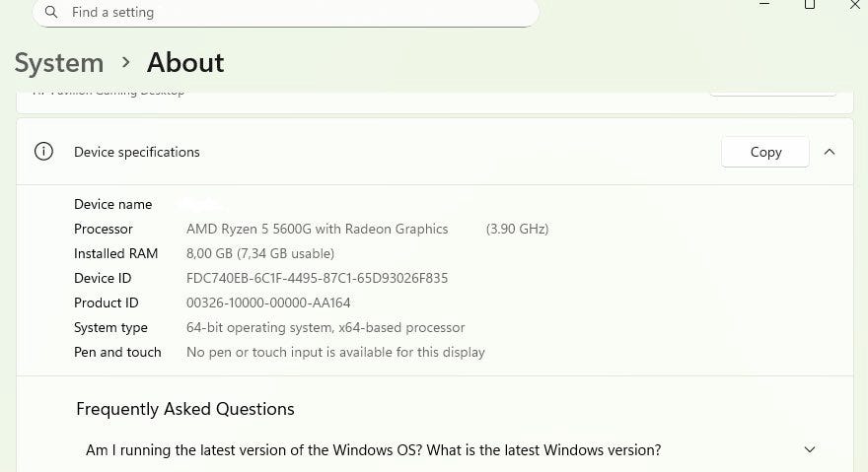The height and width of the screenshot is (472, 868).
Task: Go back to System via breadcrumb
Action: pos(59,63)
